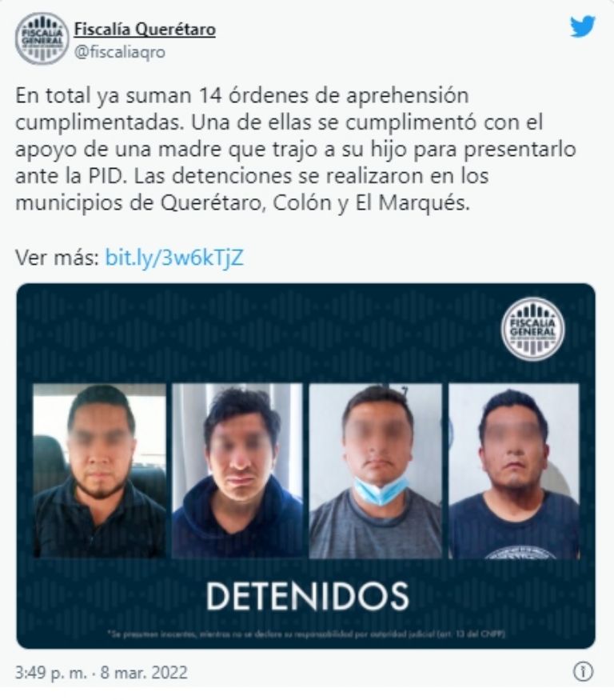Click the Fiscalía General seal inside the image
Viewport: 614px width, 700px height.
(x=532, y=329)
